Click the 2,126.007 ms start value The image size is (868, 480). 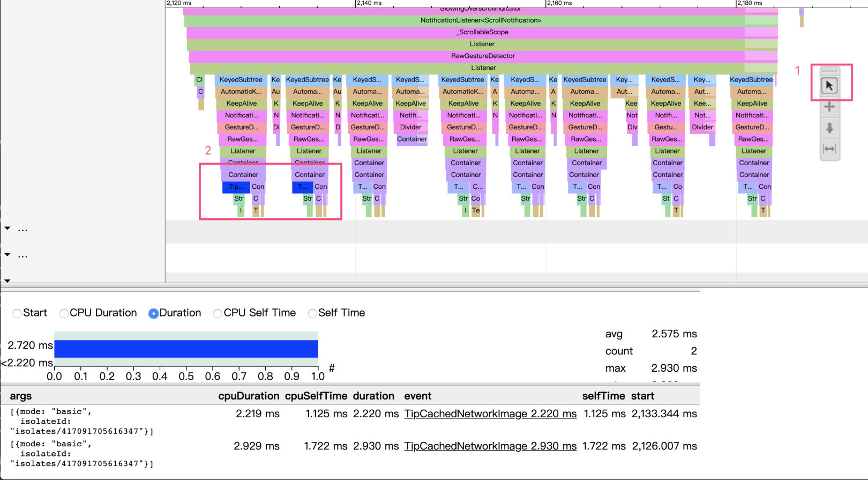click(664, 446)
